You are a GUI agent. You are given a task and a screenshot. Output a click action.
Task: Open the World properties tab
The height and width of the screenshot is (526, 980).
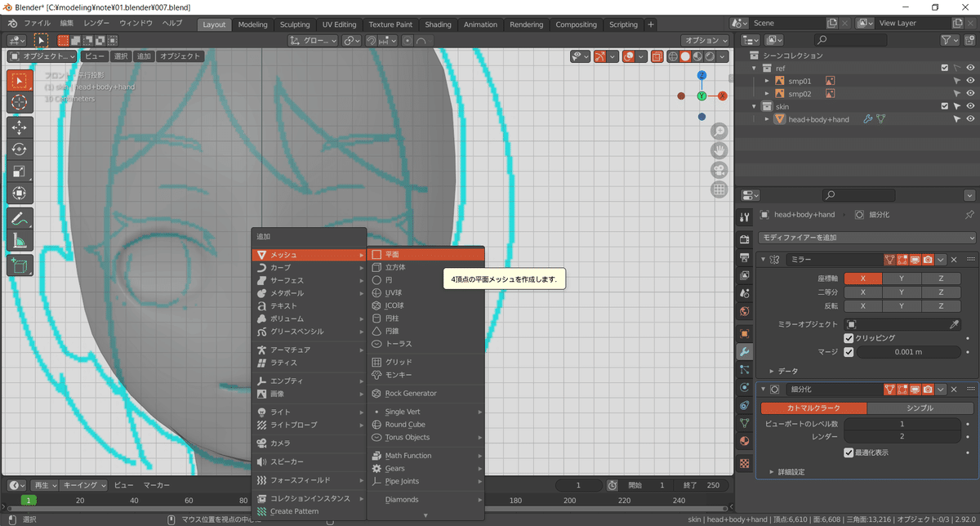click(x=744, y=311)
